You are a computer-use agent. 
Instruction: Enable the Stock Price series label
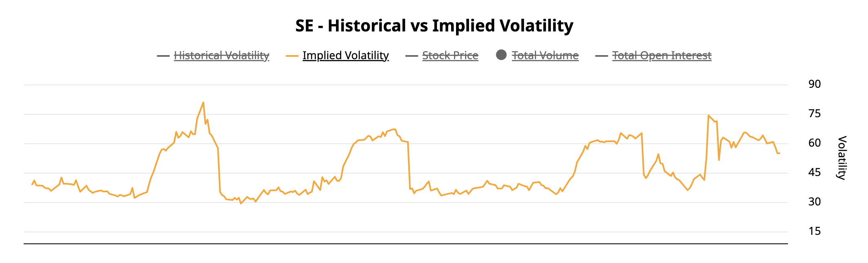450,56
